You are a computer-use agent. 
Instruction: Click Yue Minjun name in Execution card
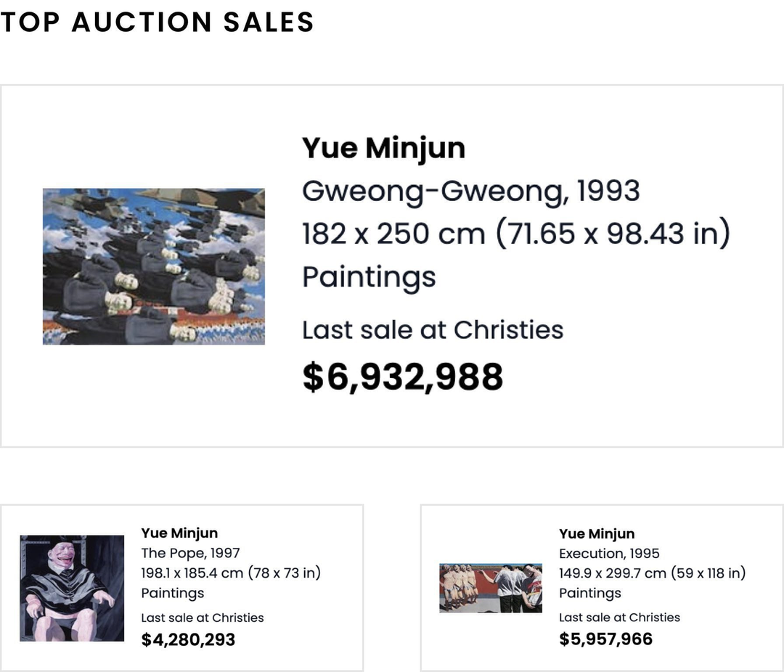pyautogui.click(x=597, y=533)
